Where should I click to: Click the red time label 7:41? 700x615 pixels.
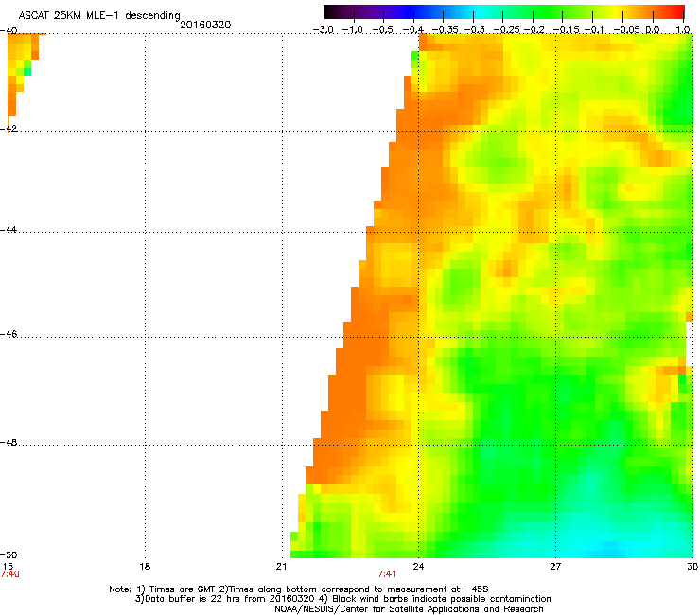(x=387, y=574)
